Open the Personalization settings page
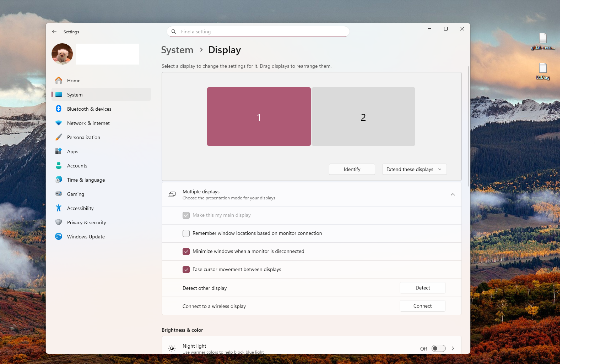Image resolution: width=595 pixels, height=364 pixels. [x=101, y=137]
